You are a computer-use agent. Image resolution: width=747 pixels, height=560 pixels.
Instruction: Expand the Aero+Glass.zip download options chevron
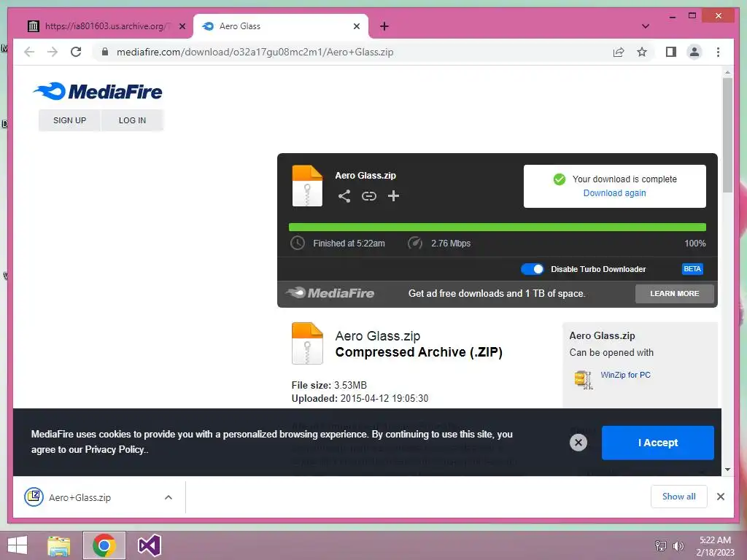point(169,497)
